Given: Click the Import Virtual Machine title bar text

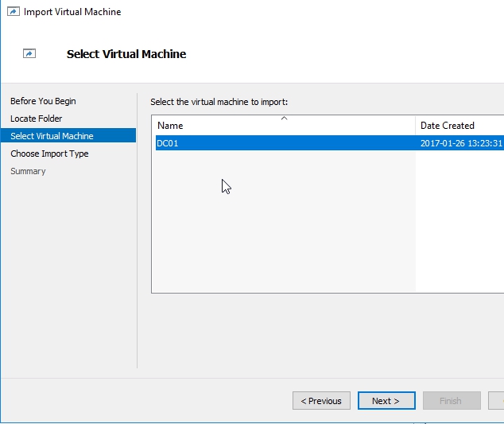Looking at the screenshot, I should coord(72,12).
